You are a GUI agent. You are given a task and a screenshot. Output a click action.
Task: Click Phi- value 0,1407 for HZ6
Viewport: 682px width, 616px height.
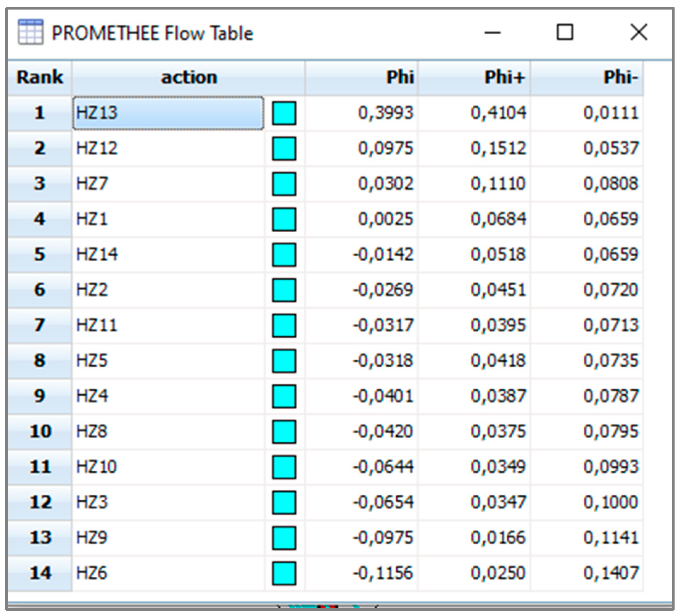(x=611, y=573)
